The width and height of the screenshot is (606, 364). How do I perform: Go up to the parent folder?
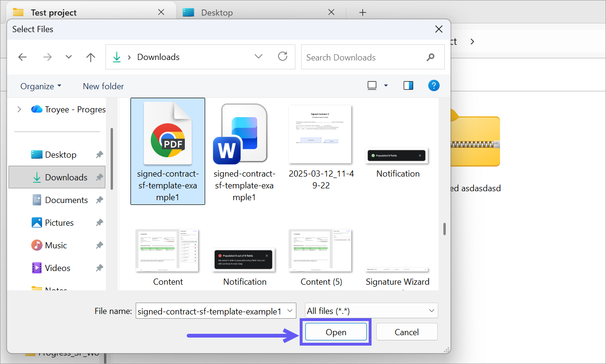(x=90, y=57)
